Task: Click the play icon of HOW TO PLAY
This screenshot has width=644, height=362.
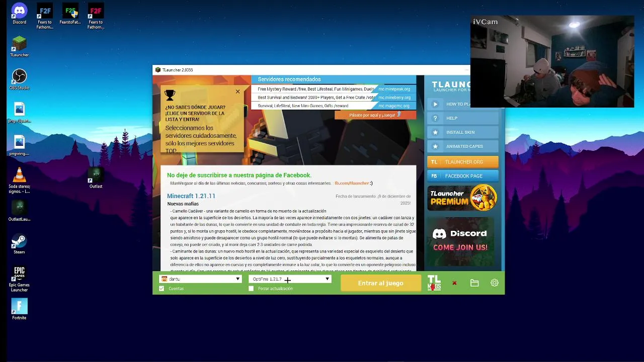Action: [x=435, y=104]
